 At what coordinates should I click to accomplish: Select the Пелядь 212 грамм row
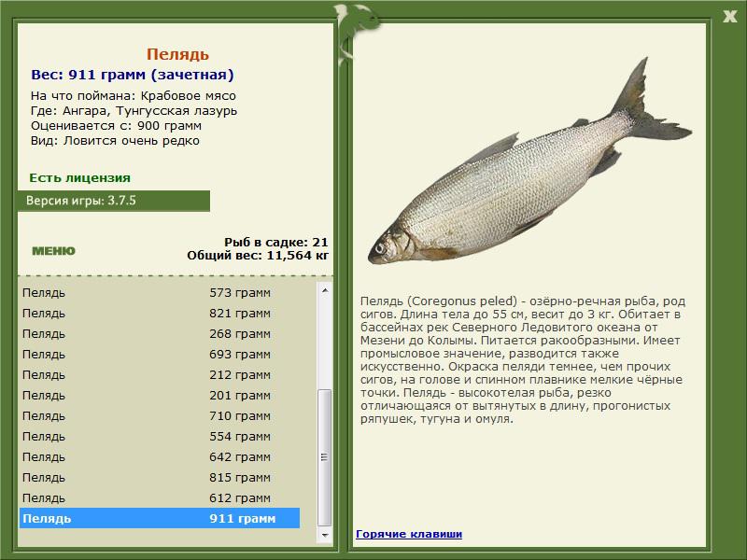160,375
